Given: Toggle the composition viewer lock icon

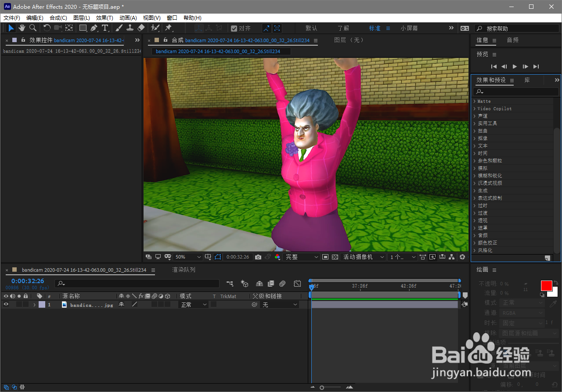Looking at the screenshot, I should coord(165,40).
